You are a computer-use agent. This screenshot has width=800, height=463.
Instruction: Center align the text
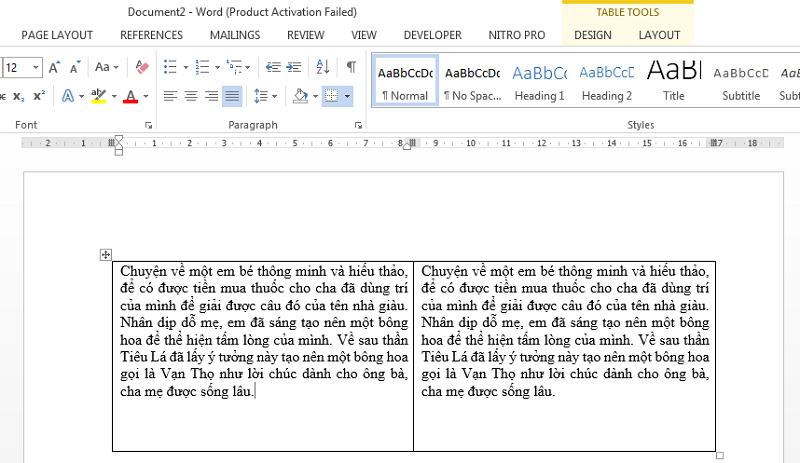point(191,96)
